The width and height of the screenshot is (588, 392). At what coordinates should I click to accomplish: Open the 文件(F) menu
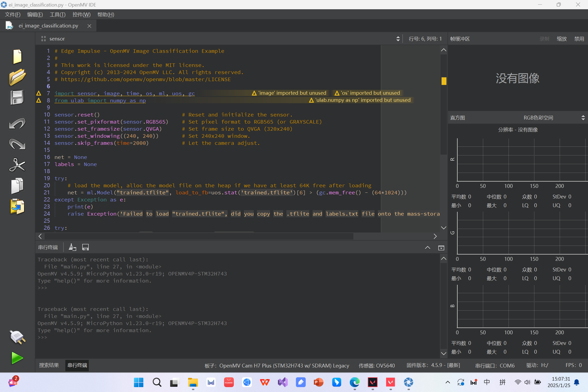point(13,14)
